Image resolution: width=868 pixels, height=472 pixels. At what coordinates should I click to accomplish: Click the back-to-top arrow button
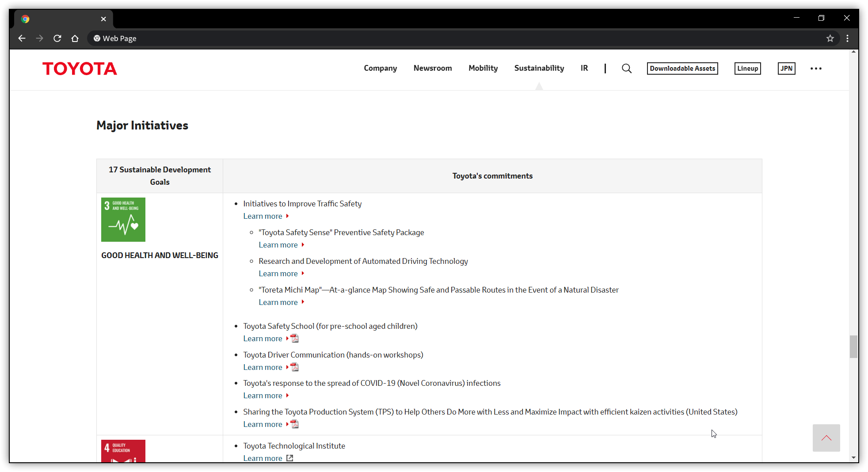pyautogui.click(x=826, y=438)
